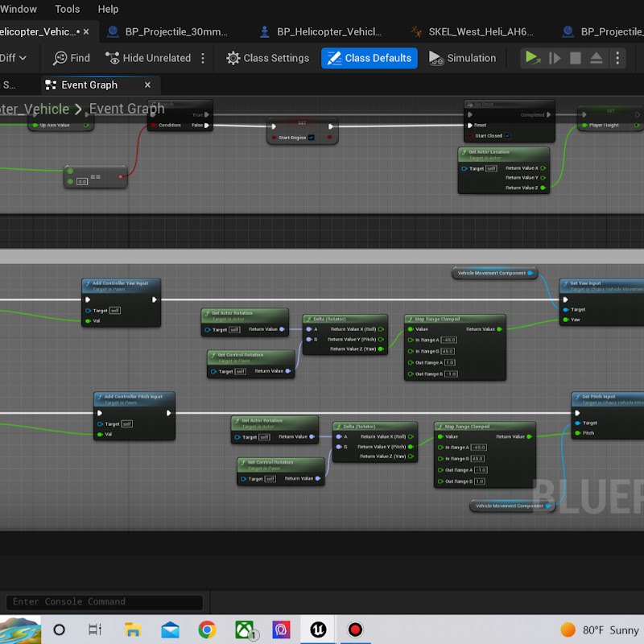Toggle Hide Unrelated nodes
The height and width of the screenshot is (644, 644).
pyautogui.click(x=148, y=58)
